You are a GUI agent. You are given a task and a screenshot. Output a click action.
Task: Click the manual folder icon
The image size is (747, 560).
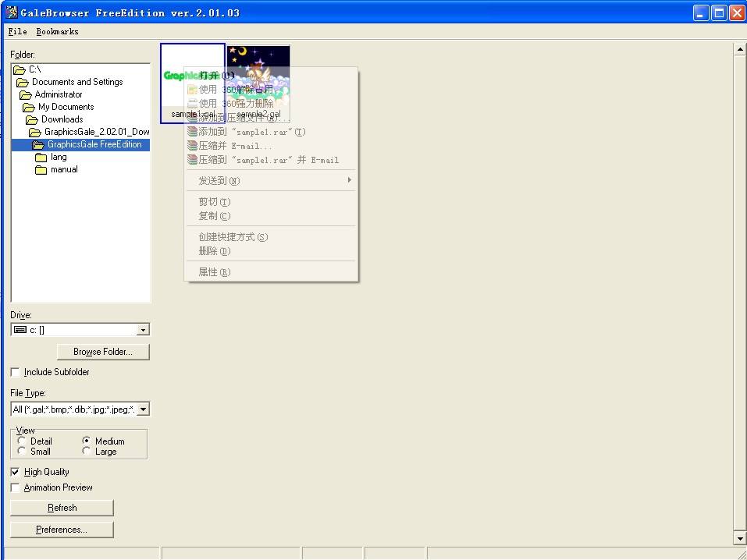[41, 169]
